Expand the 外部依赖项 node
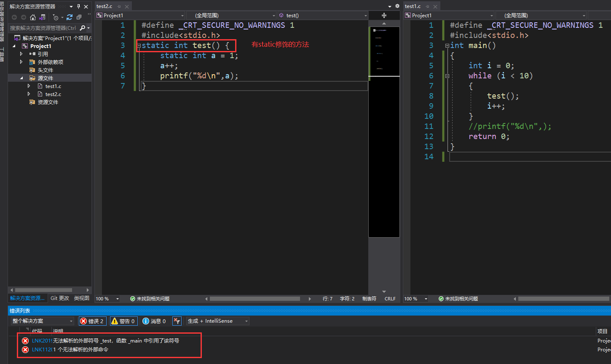Image resolution: width=611 pixels, height=364 pixels. tap(21, 62)
